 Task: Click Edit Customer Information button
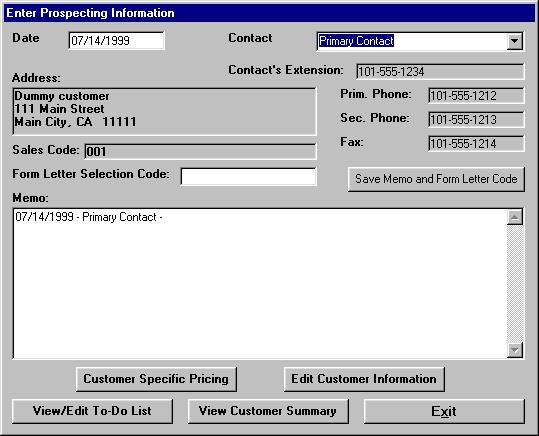[x=364, y=379]
